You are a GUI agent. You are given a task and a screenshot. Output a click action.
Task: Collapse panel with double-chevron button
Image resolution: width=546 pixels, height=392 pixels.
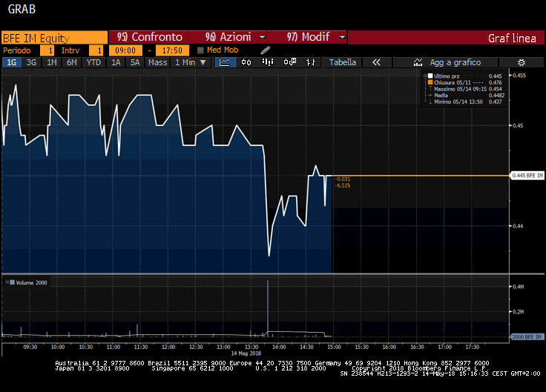[376, 62]
